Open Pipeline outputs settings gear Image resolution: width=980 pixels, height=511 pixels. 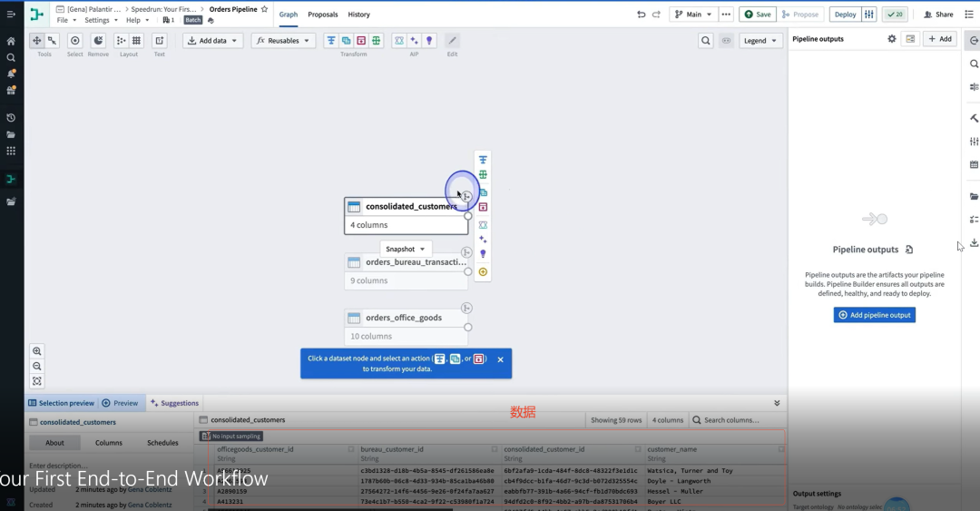coord(892,39)
